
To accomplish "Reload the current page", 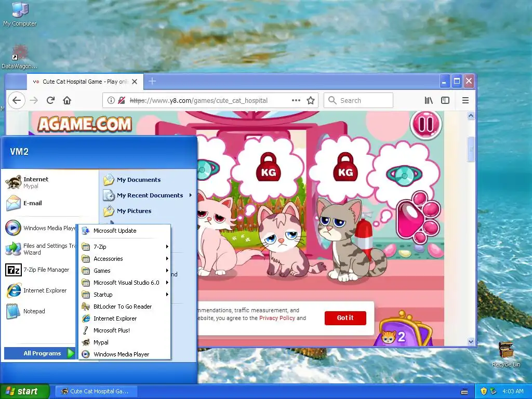I will (x=50, y=100).
